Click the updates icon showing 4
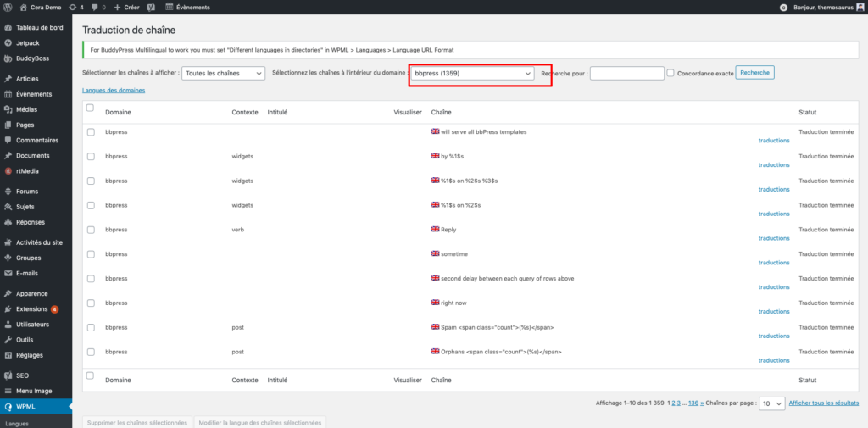 click(73, 8)
